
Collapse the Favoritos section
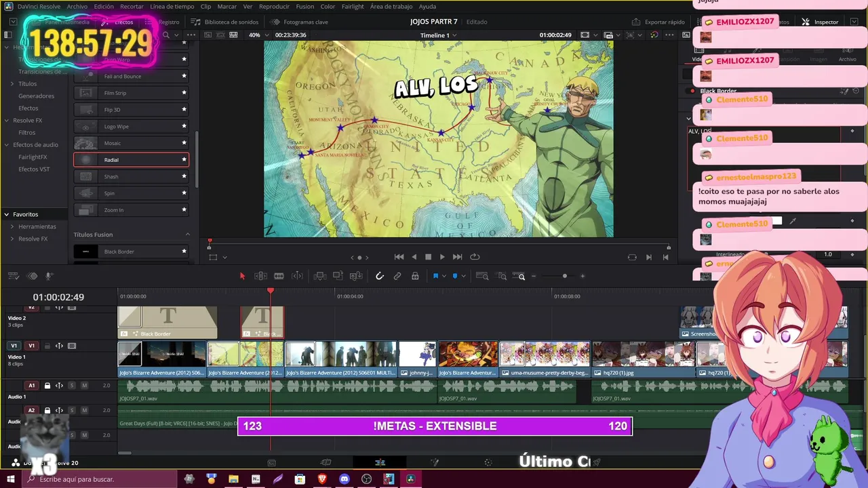7,214
